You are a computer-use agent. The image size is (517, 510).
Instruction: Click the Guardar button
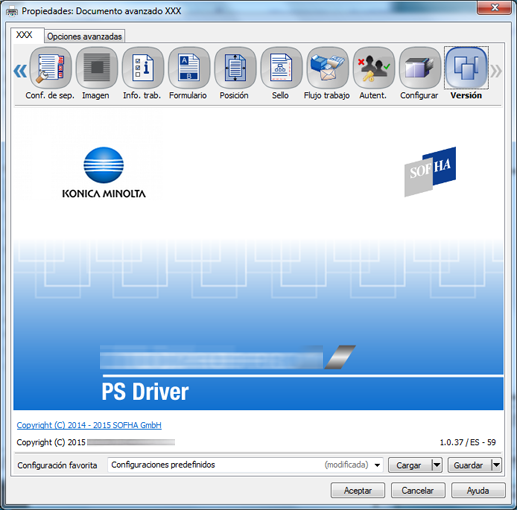(x=469, y=465)
